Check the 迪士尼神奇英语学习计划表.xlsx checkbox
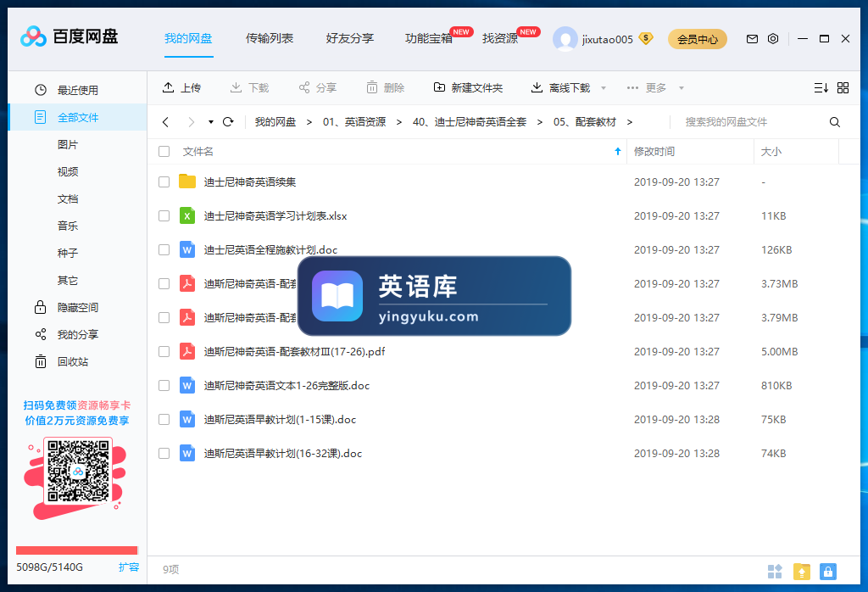Viewport: 868px width, 592px height. coord(164,216)
